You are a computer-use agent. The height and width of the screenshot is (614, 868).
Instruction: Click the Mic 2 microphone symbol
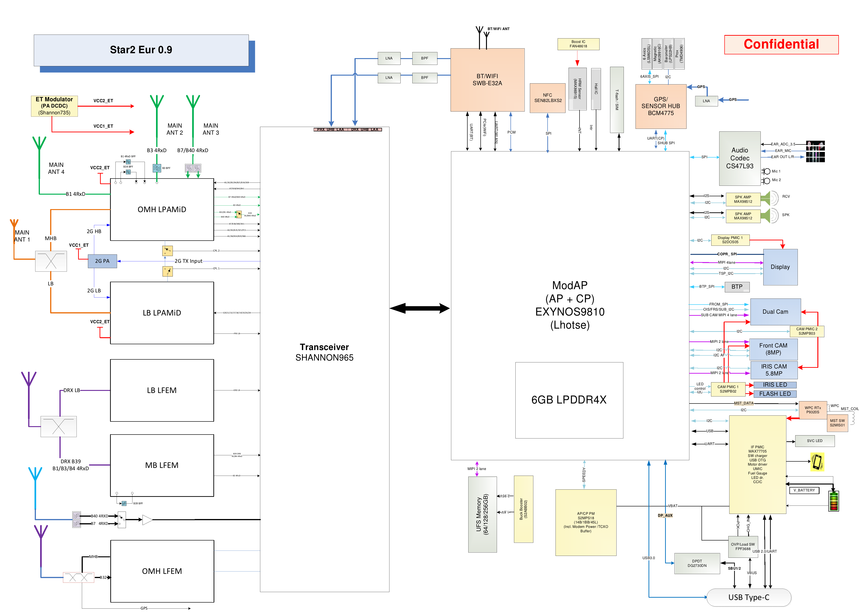point(766,181)
